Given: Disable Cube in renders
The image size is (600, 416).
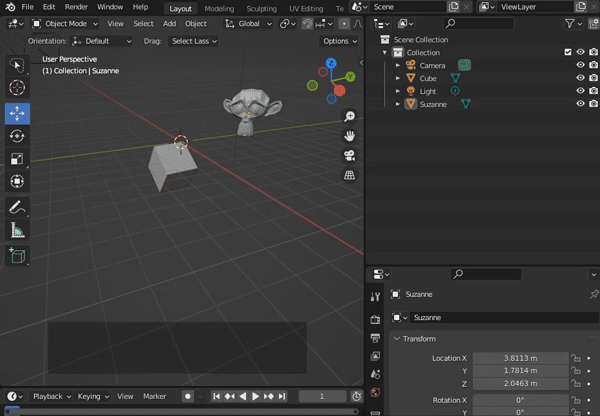Looking at the screenshot, I should tap(593, 78).
